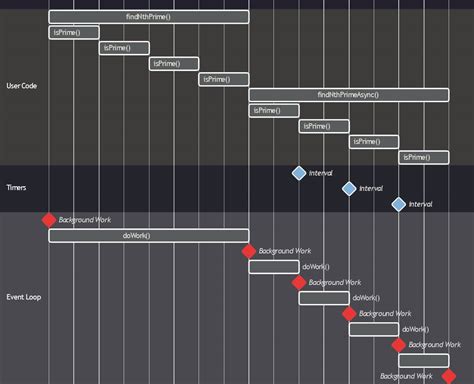Click the first isPrime() under findNthPrimeAsync()
Screen dimensions: 474x384
[x=274, y=111]
